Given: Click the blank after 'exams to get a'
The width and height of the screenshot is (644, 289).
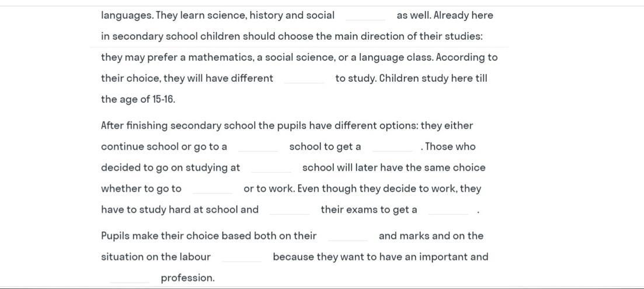Looking at the screenshot, I should point(448,210).
